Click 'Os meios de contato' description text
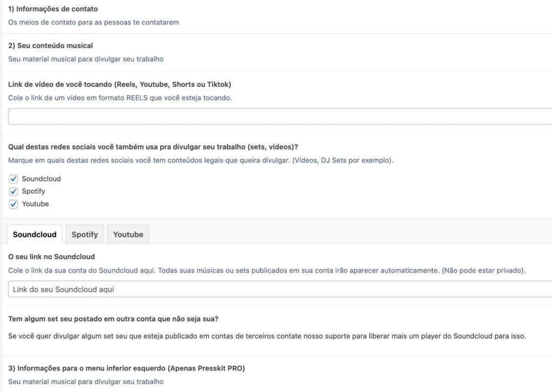This screenshot has width=552, height=392. coord(93,23)
